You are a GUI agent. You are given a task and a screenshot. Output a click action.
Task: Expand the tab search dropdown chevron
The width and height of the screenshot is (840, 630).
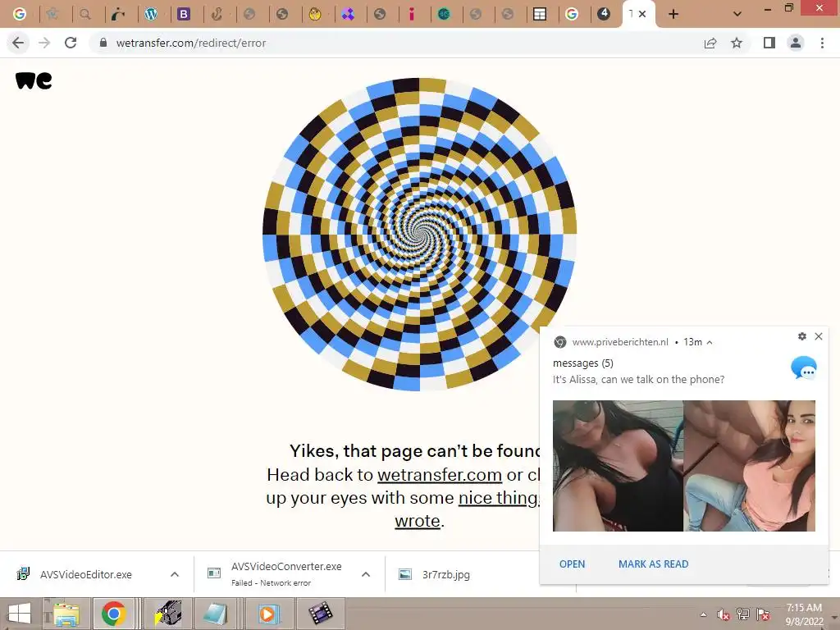coord(737,15)
